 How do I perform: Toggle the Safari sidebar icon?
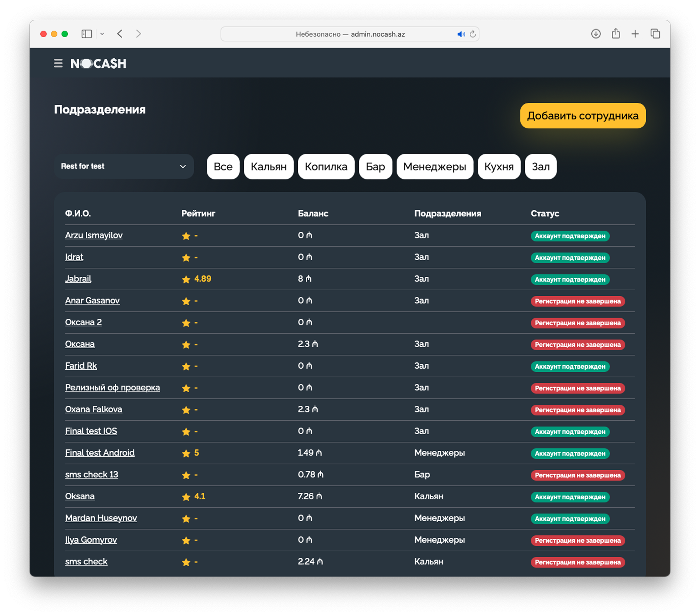tap(87, 34)
